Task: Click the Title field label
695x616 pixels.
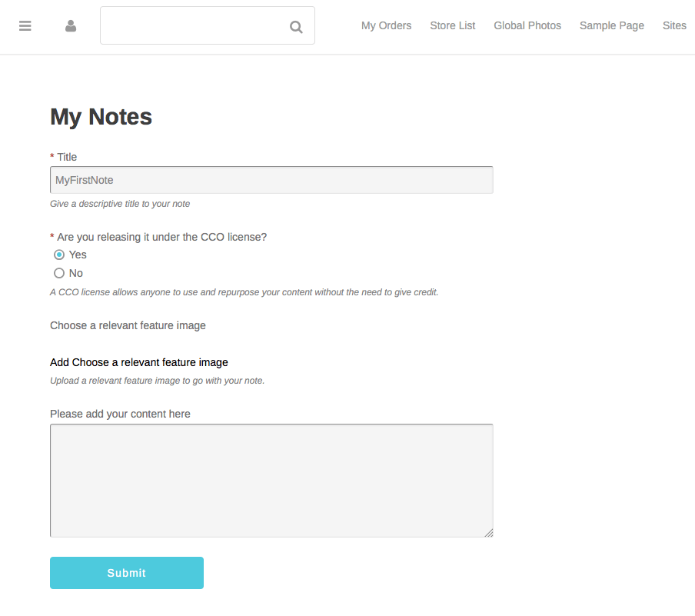Action: (66, 157)
